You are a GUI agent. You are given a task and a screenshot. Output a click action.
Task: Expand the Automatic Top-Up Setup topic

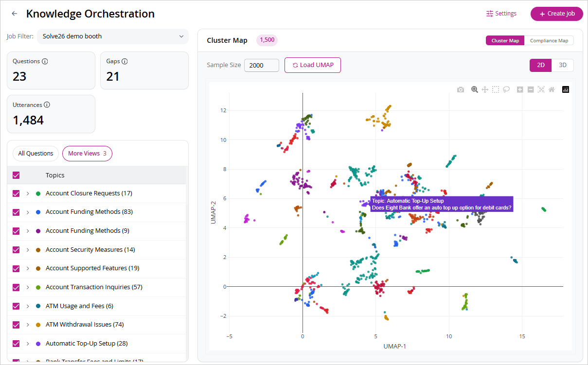tap(28, 344)
